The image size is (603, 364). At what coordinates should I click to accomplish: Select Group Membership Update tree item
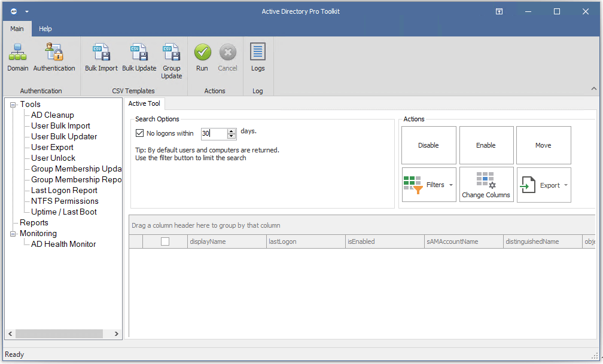(76, 169)
